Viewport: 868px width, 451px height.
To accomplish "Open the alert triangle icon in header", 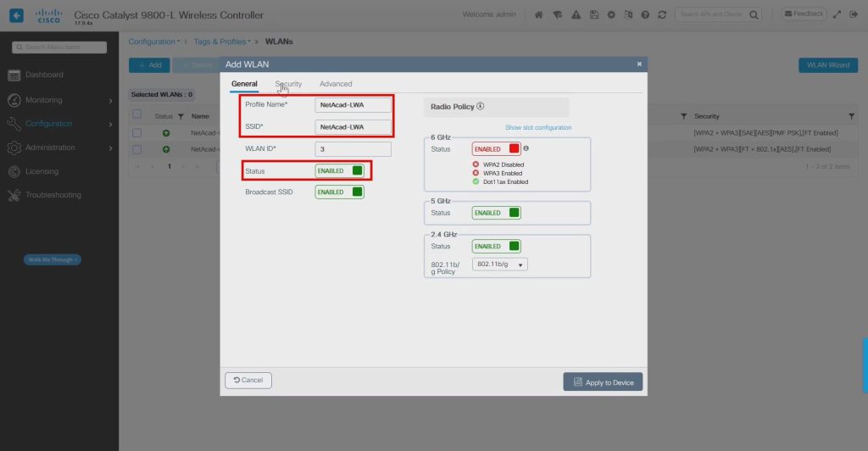I will pos(576,15).
